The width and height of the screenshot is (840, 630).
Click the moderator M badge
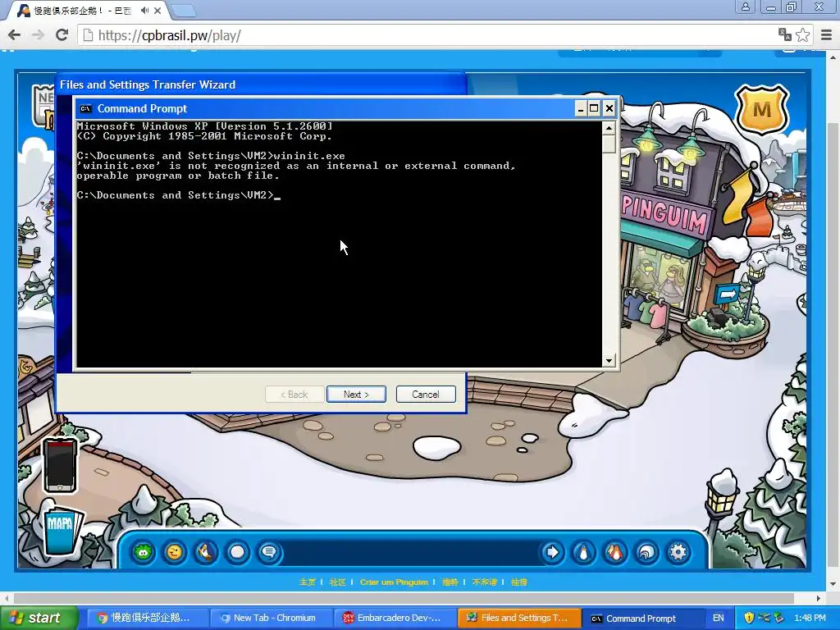762,109
